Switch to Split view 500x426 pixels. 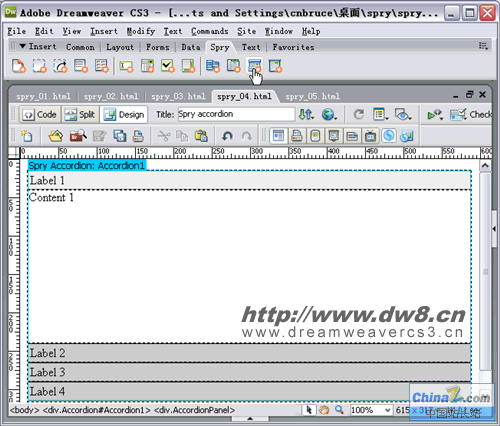click(x=80, y=115)
